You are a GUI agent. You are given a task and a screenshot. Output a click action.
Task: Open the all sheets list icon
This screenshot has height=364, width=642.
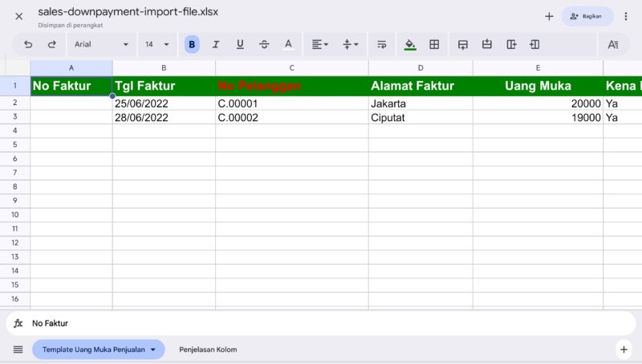tap(18, 350)
